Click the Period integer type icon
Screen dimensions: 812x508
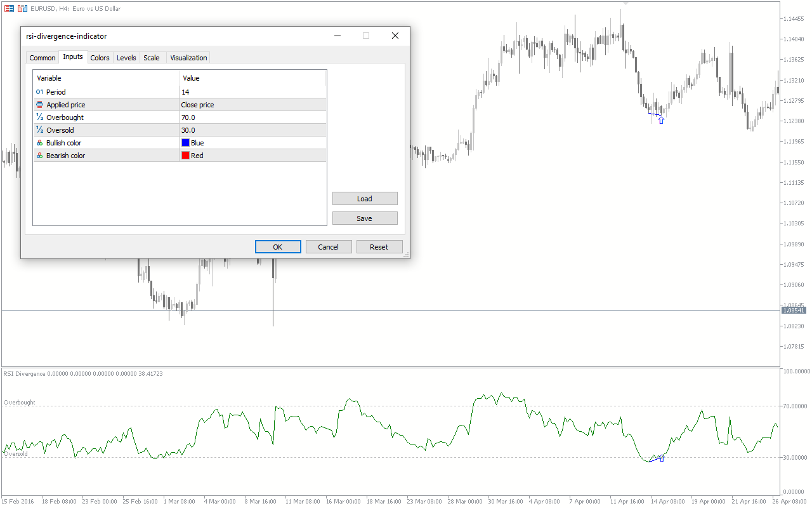(x=39, y=92)
